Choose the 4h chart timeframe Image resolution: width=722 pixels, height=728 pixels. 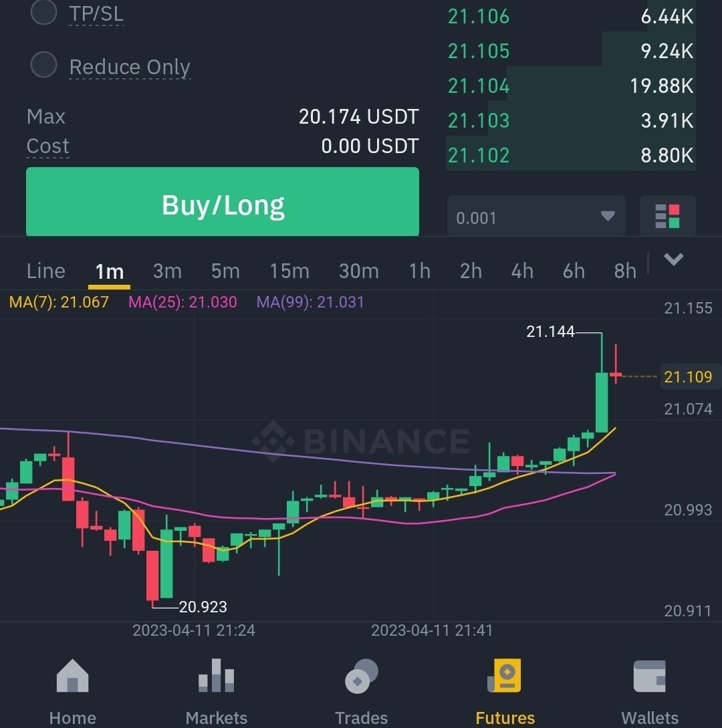[521, 271]
